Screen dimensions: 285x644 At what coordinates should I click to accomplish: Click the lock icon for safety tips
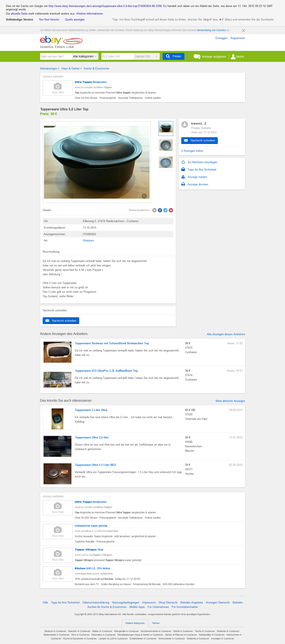[183, 169]
